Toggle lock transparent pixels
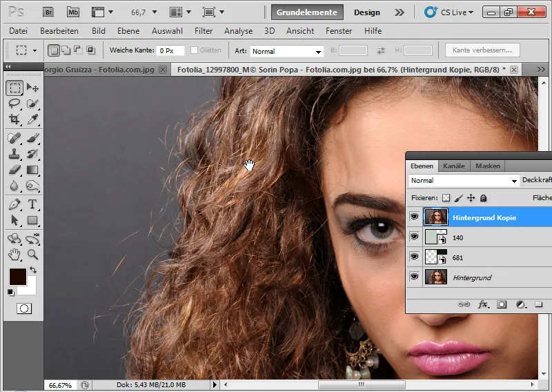Viewport: 552px width, 392px height. click(446, 198)
